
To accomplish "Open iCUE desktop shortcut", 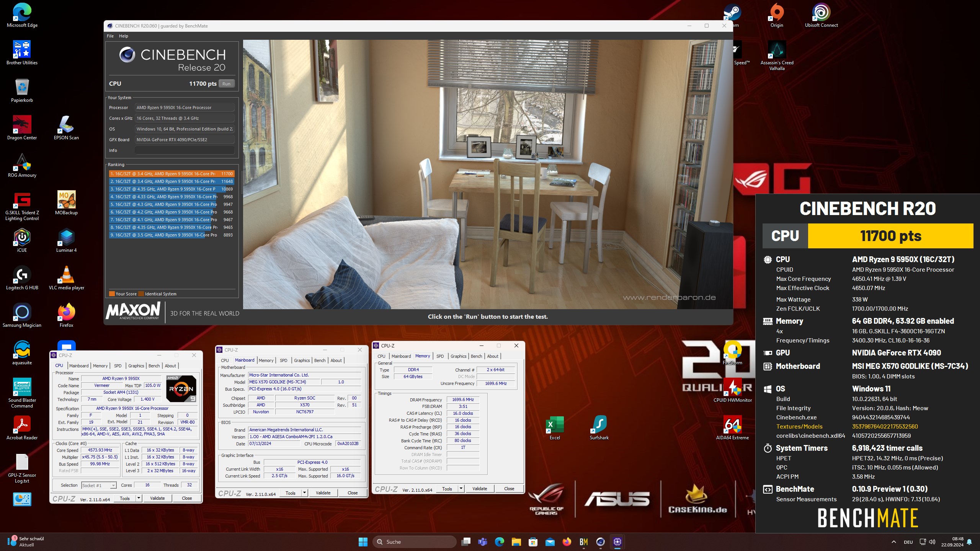I will (22, 240).
